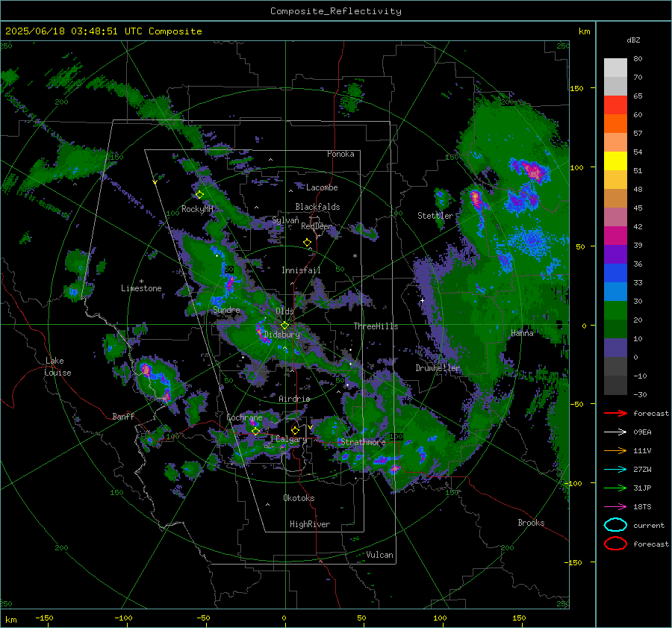Click the 'RedDeer' map label
The image size is (672, 628).
317,226
